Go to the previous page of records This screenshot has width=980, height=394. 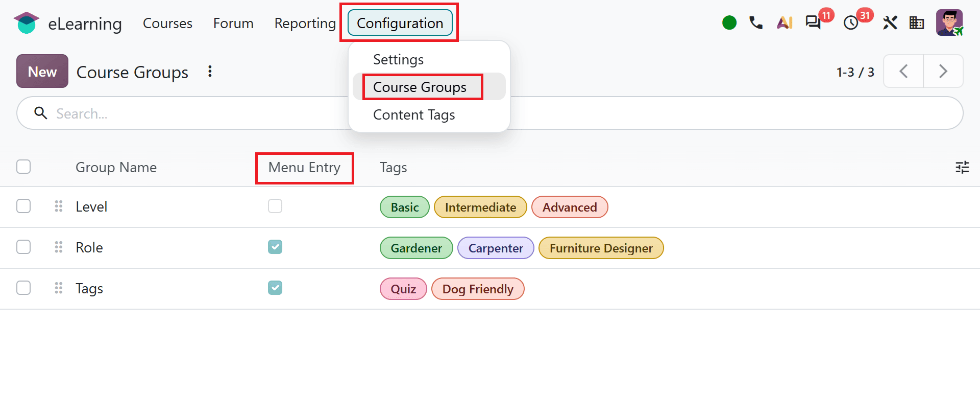click(x=903, y=72)
